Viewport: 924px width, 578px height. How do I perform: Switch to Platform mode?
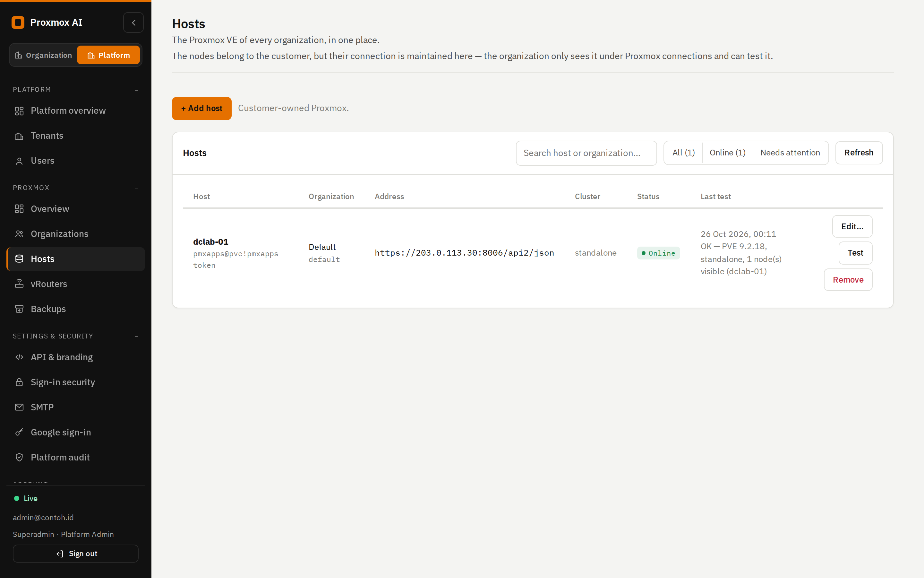108,55
